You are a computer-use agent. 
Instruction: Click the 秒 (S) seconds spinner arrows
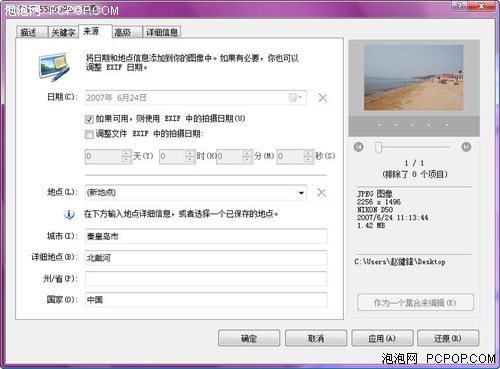(x=308, y=156)
